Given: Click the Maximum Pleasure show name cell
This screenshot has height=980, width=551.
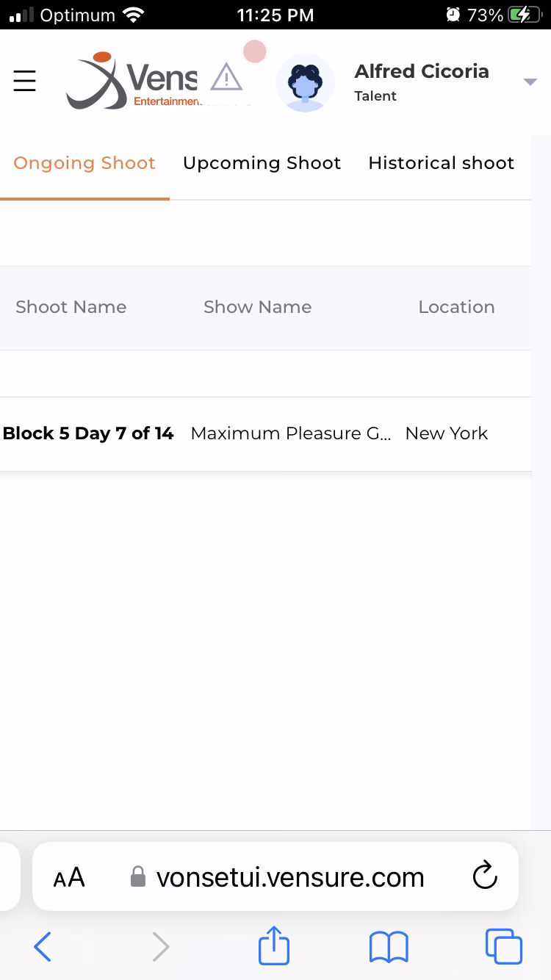Looking at the screenshot, I should pos(290,433).
